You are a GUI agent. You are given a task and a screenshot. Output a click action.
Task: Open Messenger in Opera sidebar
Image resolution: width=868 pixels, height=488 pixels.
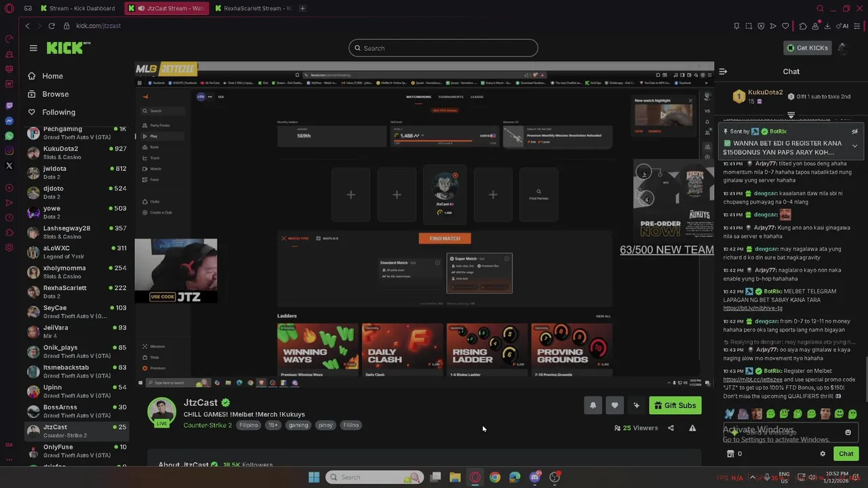click(x=9, y=121)
